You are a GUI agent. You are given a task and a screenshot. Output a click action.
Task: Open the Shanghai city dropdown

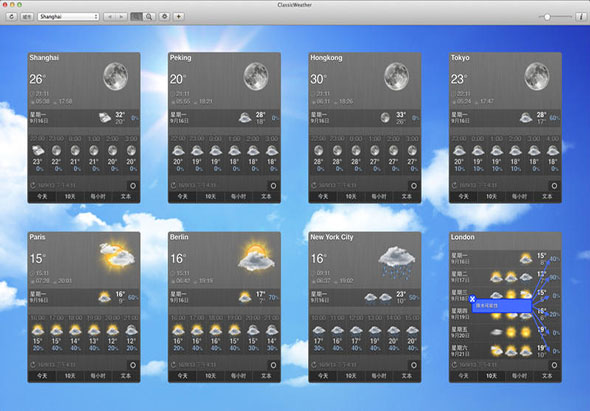(68, 17)
